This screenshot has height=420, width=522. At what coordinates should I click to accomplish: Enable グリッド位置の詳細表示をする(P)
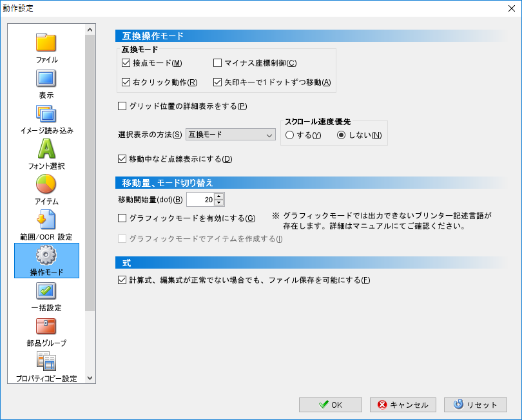pyautogui.click(x=122, y=106)
